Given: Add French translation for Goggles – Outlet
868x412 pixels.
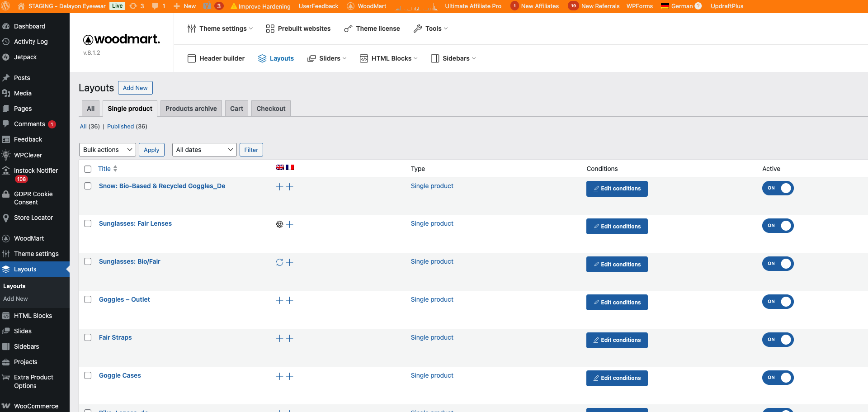Looking at the screenshot, I should tap(290, 300).
